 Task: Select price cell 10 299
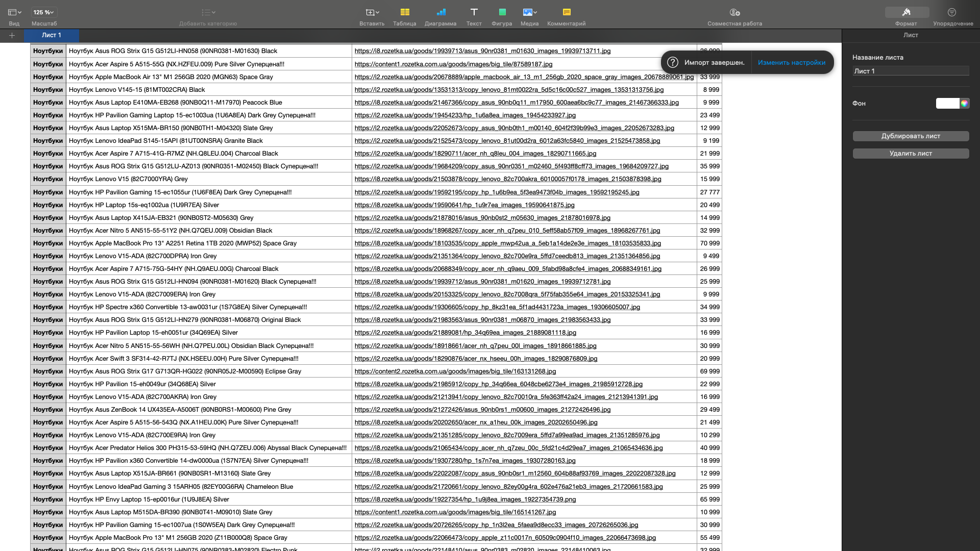(x=709, y=435)
